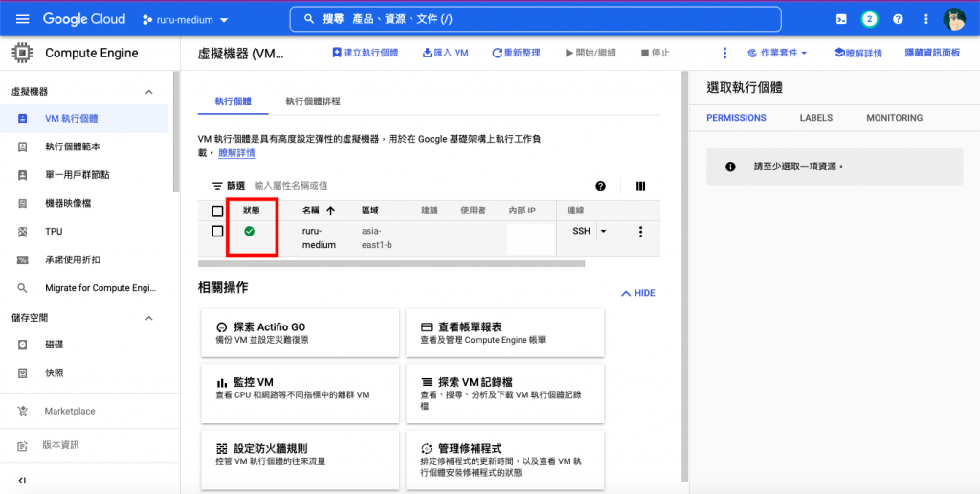Click the Compute Engine chip icon
Viewport: 980px width, 494px height.
pos(23,54)
